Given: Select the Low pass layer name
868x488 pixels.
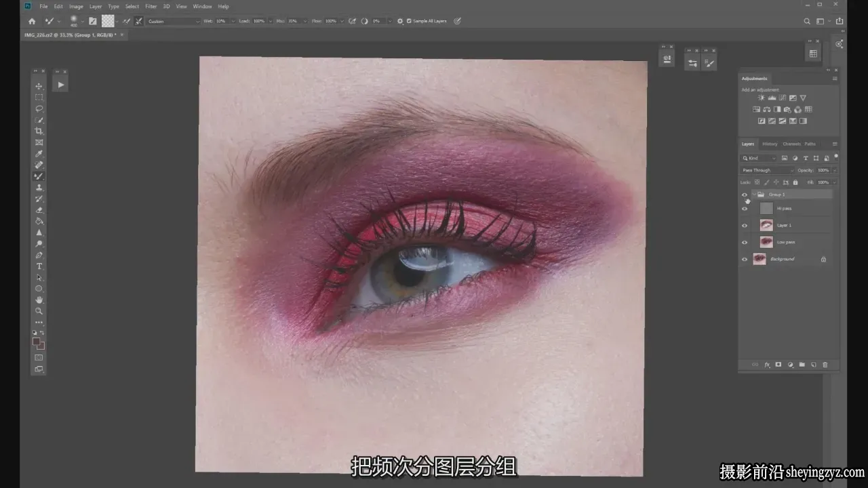Looking at the screenshot, I should 786,242.
